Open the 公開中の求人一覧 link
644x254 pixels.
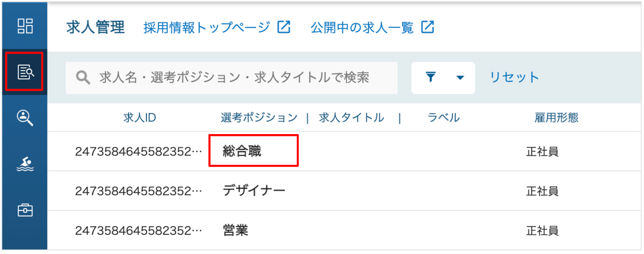[362, 27]
